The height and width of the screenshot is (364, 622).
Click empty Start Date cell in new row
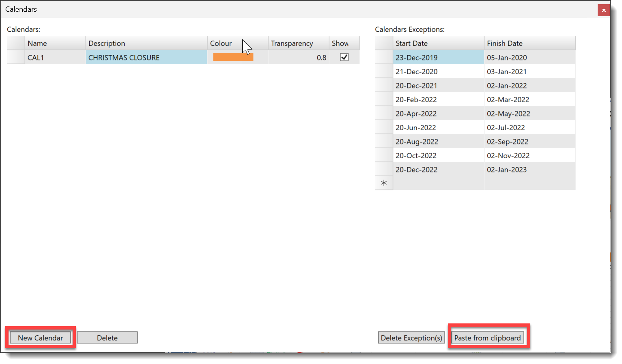tap(439, 183)
